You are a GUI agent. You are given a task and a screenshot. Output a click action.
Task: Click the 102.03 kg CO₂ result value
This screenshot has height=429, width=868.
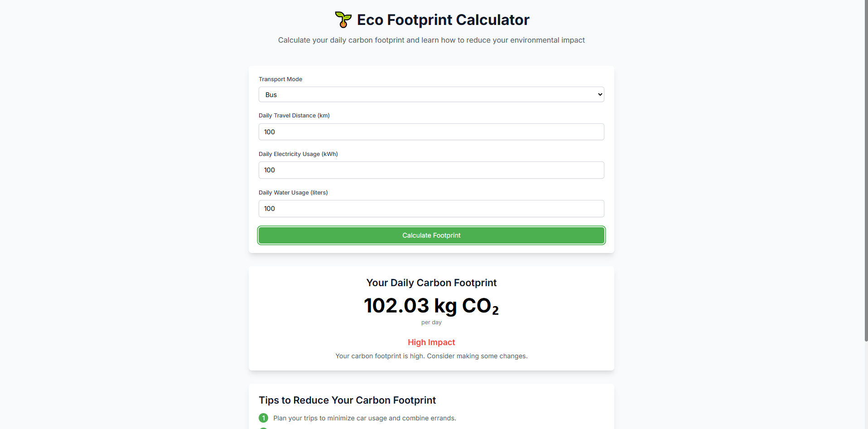tap(431, 306)
